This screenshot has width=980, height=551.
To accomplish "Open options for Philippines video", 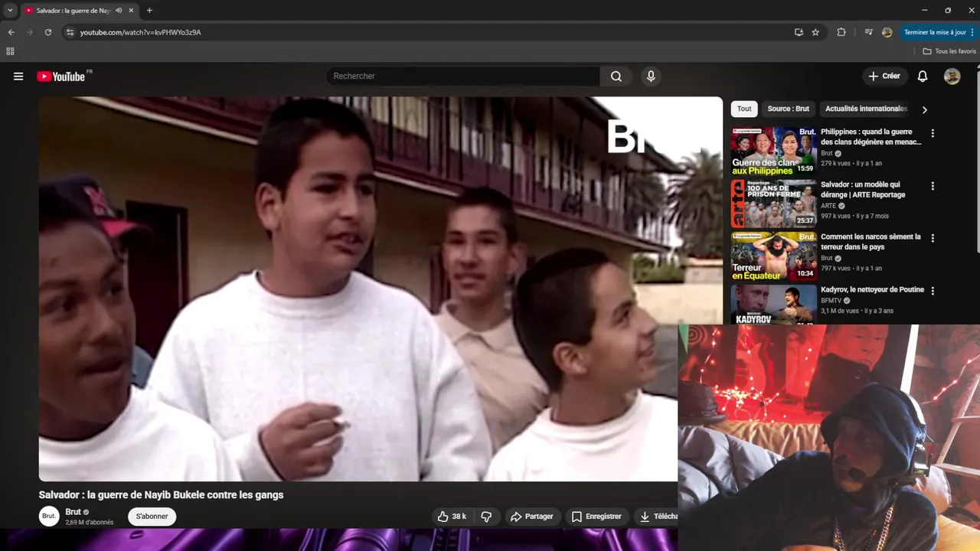I will click(933, 133).
